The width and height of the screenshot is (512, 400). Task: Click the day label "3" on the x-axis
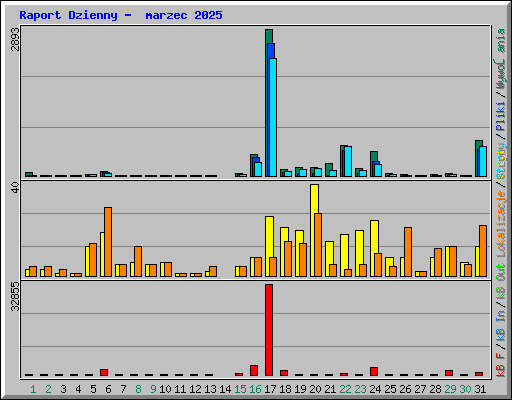tap(63, 389)
